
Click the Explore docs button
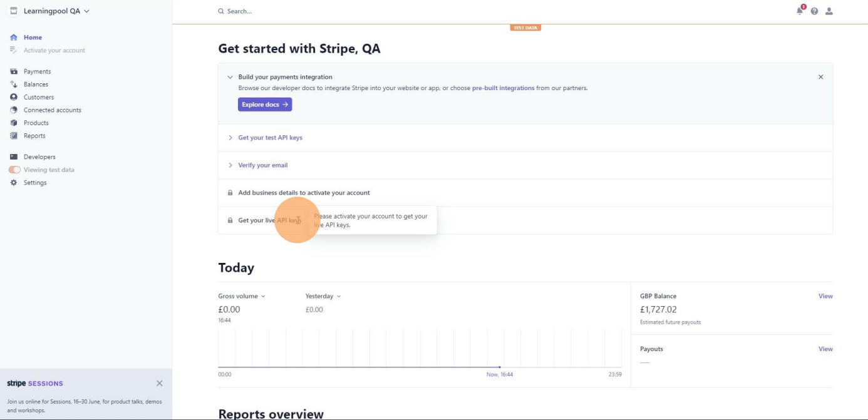[x=265, y=105]
